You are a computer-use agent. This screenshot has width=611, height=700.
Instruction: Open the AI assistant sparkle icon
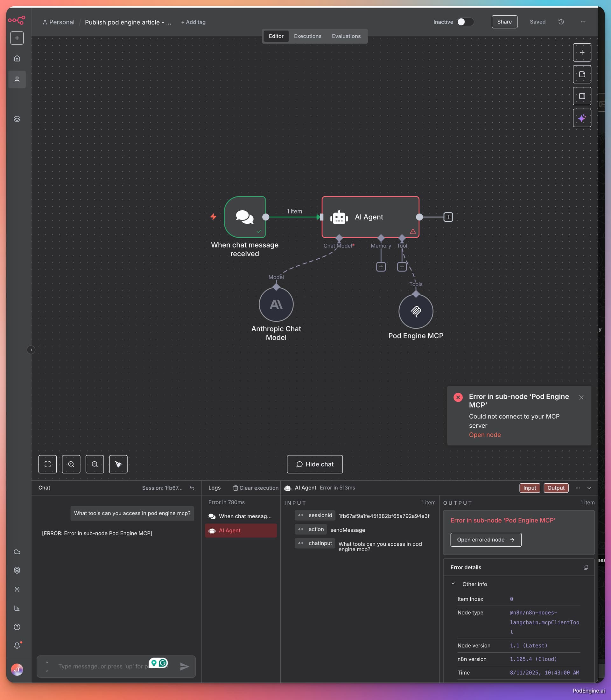pyautogui.click(x=582, y=118)
